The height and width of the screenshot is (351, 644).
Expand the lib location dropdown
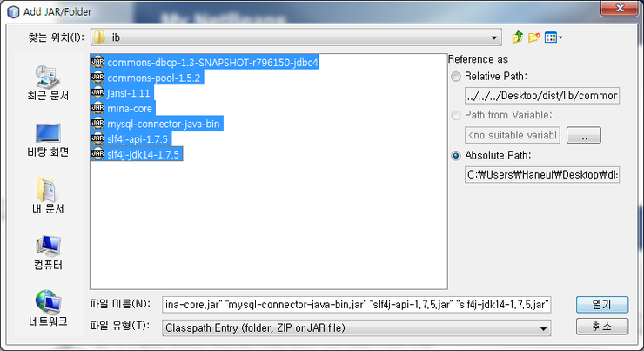coord(494,37)
